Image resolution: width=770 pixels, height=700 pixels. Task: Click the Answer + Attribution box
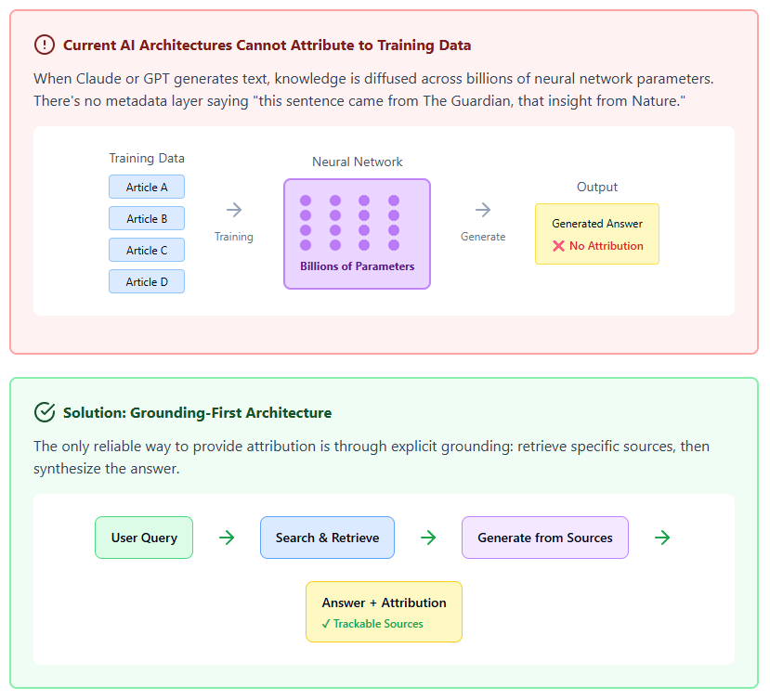[384, 612]
